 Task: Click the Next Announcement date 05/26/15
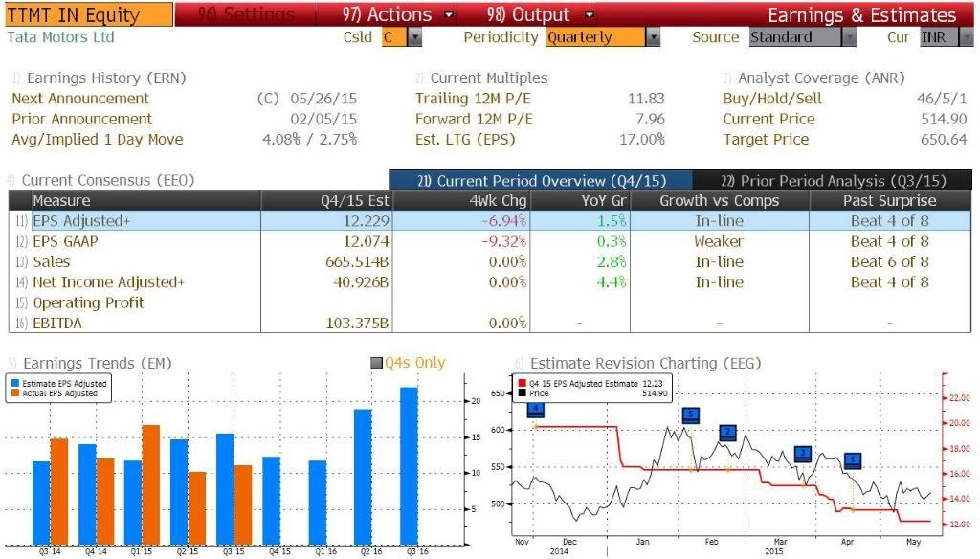click(x=323, y=99)
